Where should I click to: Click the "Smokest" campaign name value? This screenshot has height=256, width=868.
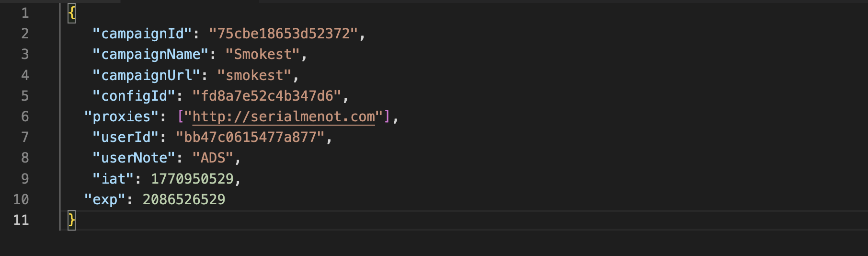(263, 54)
